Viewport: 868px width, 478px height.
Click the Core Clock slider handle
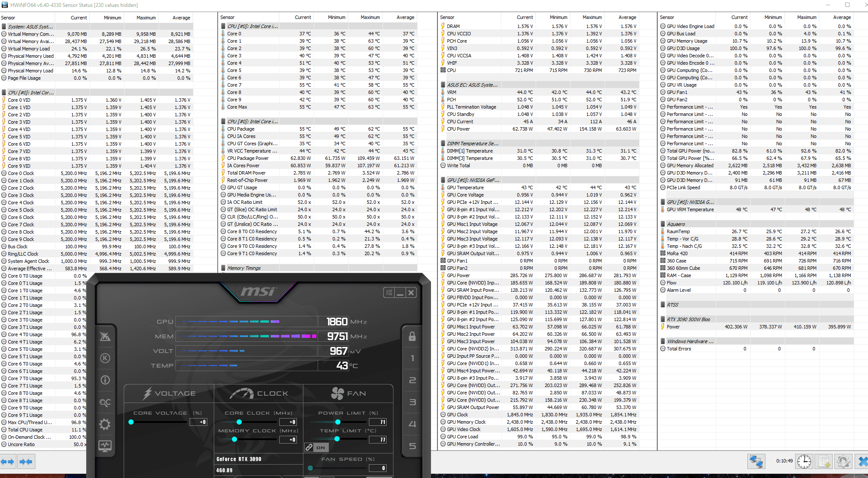pyautogui.click(x=239, y=422)
